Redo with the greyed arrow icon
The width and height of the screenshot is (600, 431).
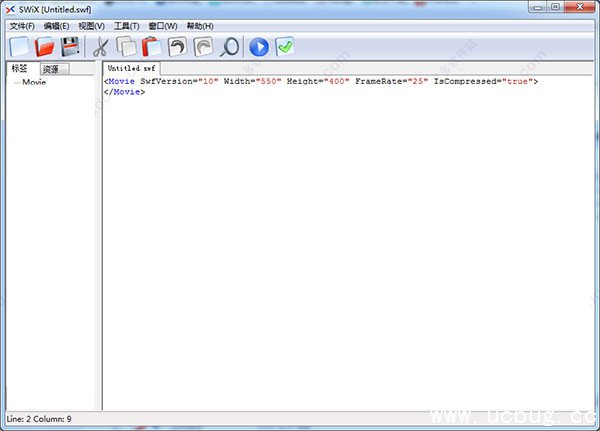tap(203, 46)
